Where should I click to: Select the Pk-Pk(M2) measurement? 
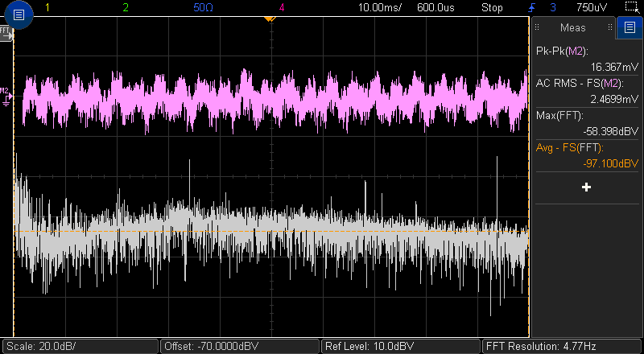click(562, 51)
